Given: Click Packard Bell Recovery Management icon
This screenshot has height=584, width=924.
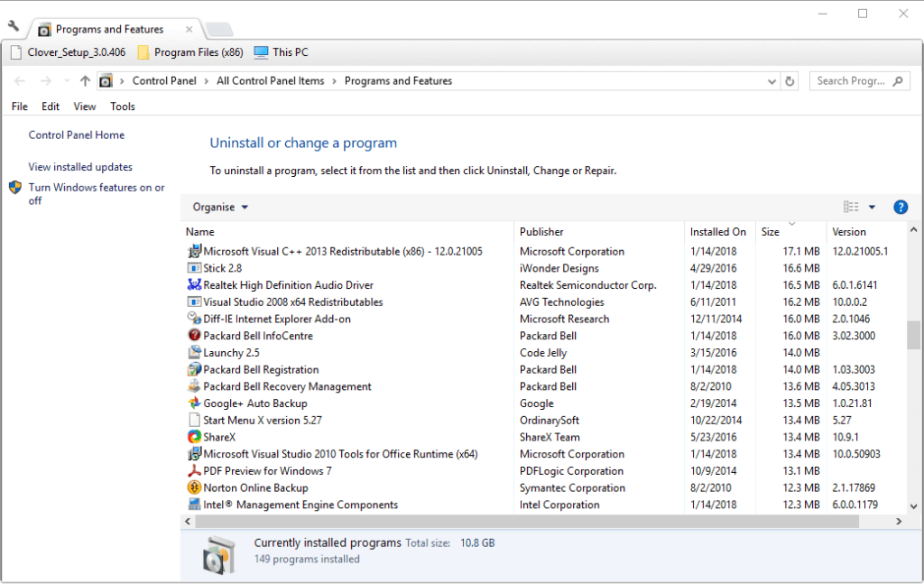Looking at the screenshot, I should point(195,386).
